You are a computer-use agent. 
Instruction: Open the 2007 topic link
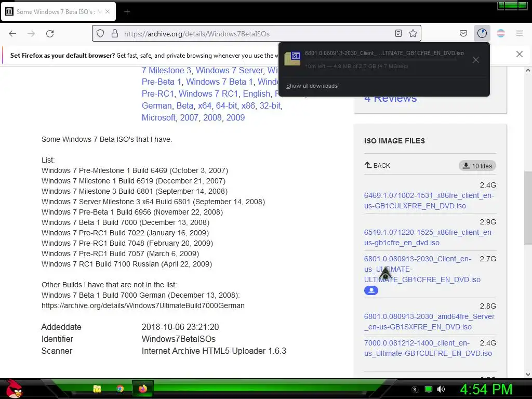[x=189, y=117]
